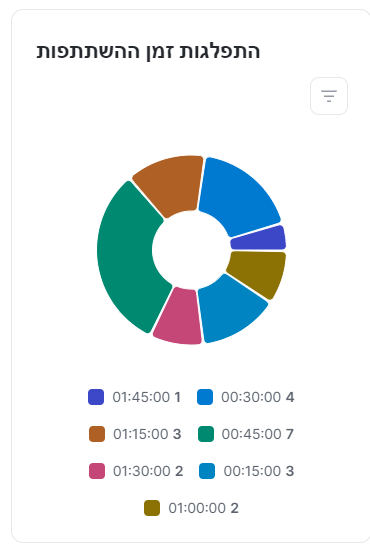Image resolution: width=370 pixels, height=547 pixels.
Task: Toggle the olive 01:00:00 legend swatch
Action: 152,508
